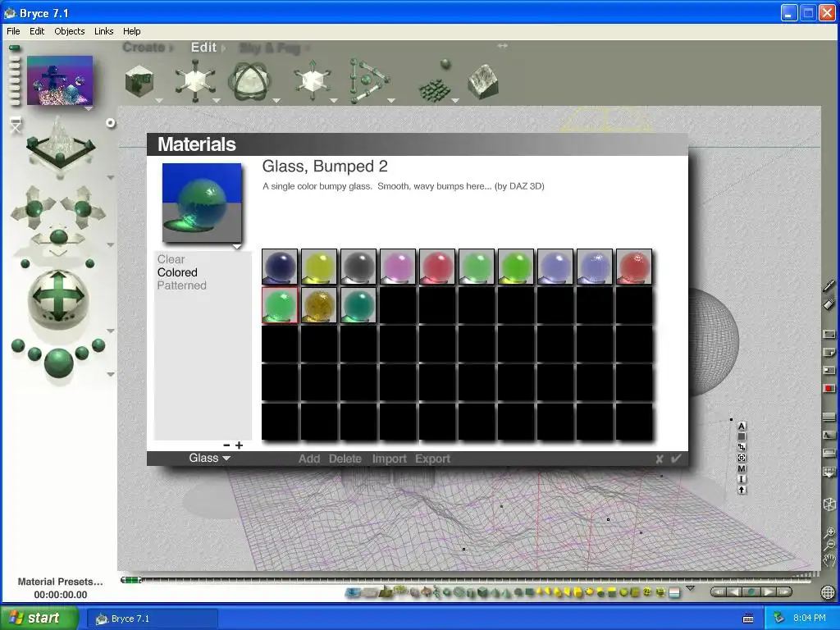Open the Edit menu in menu bar

37,31
